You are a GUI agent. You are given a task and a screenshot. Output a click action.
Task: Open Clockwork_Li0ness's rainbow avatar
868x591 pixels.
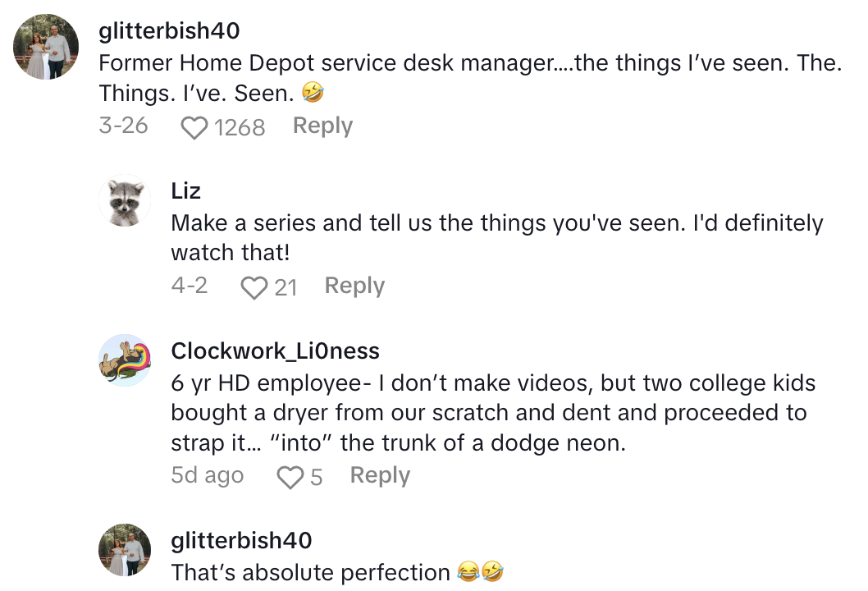click(x=126, y=360)
